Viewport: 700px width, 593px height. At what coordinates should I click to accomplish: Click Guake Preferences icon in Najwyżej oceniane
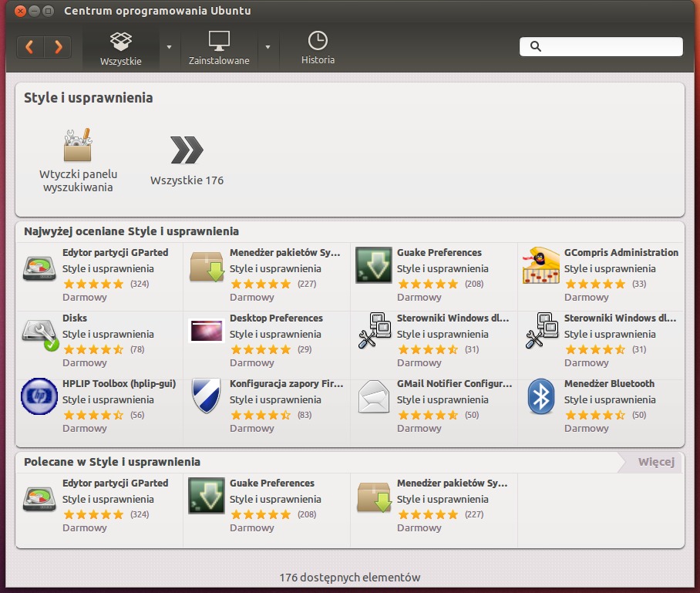click(374, 264)
